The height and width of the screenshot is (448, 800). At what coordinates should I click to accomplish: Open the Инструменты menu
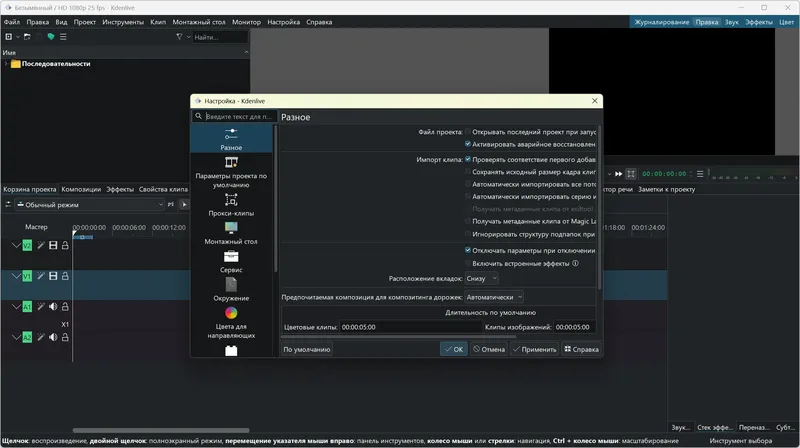tap(123, 22)
